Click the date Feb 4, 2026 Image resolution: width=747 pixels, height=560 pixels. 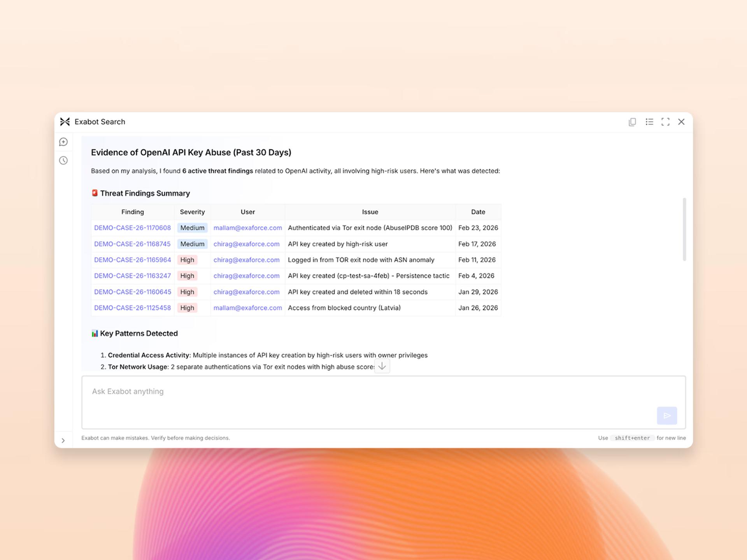tap(476, 276)
